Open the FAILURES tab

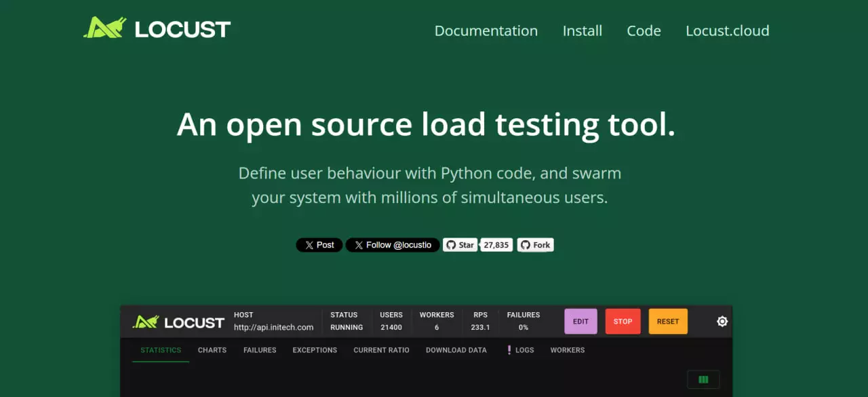(260, 350)
